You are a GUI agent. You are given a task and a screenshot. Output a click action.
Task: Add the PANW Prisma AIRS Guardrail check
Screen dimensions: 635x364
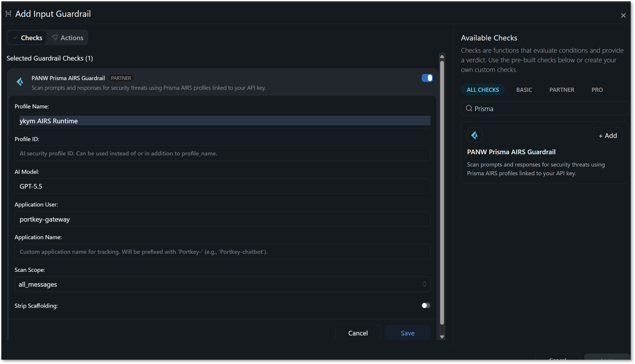tap(607, 135)
